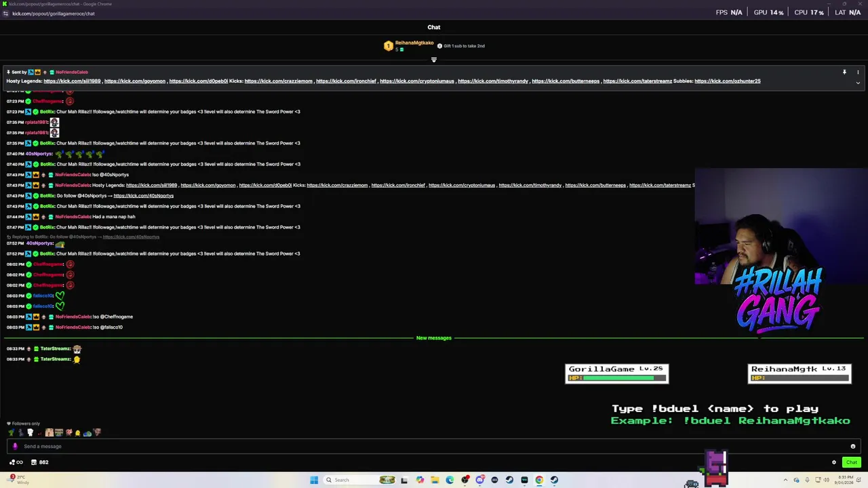
Task: Click NoFriendsCaleb message '!so @falisco10'
Action: coord(107,327)
